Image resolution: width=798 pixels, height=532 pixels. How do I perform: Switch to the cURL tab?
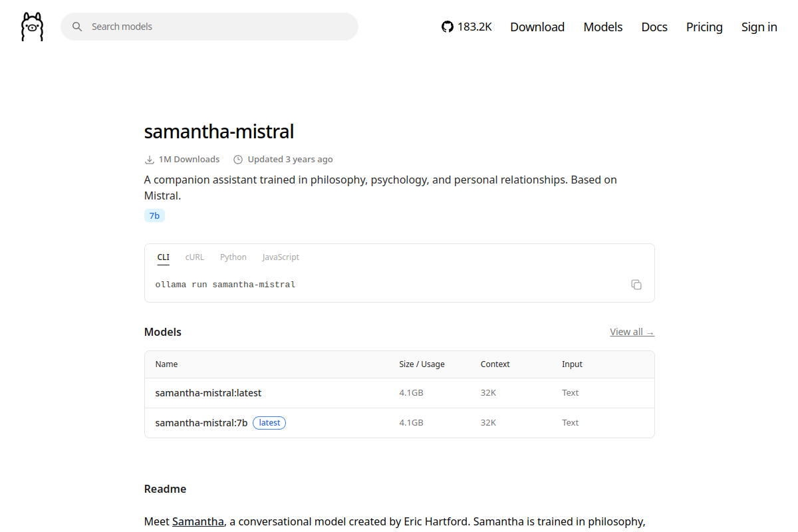click(x=195, y=257)
